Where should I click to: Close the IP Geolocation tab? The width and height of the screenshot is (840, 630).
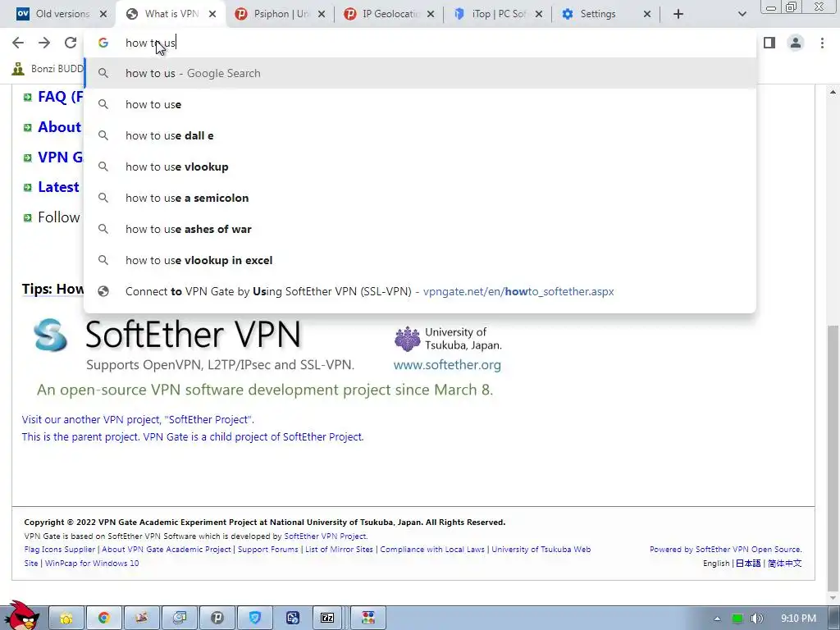(x=431, y=14)
